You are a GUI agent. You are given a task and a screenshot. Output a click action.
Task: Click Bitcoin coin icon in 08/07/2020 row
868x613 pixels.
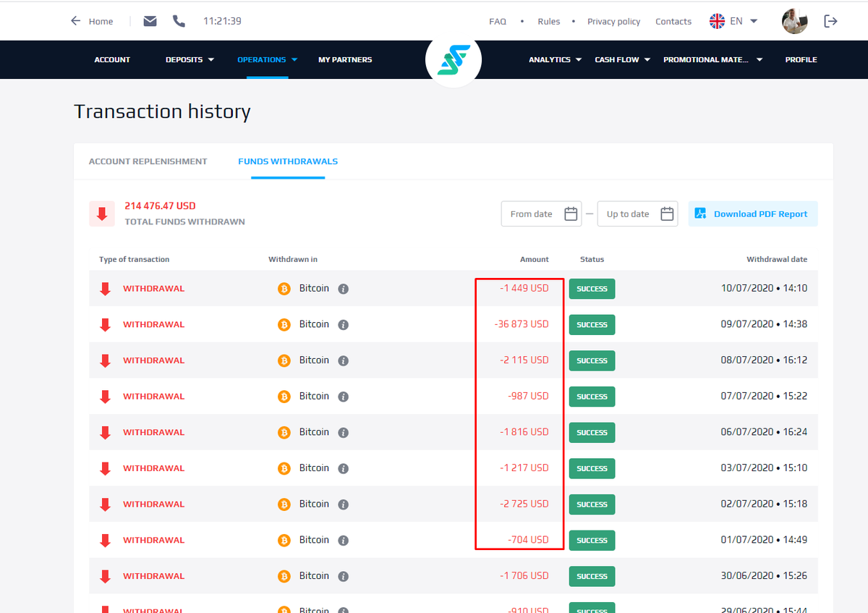[284, 360]
